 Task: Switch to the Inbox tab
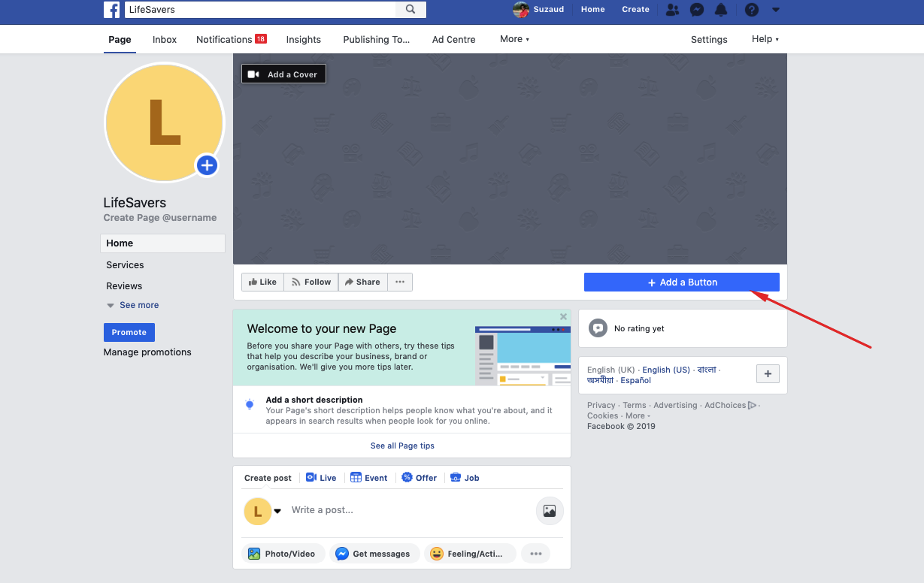[164, 38]
